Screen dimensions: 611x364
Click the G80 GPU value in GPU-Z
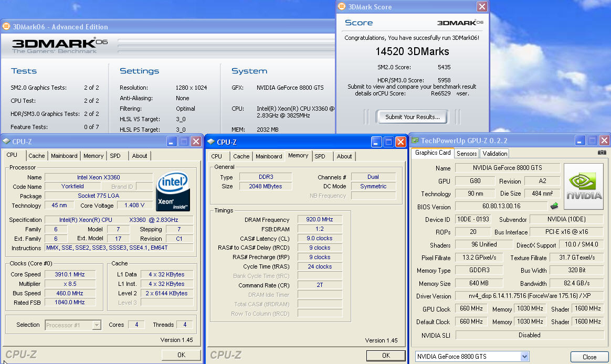pos(475,181)
